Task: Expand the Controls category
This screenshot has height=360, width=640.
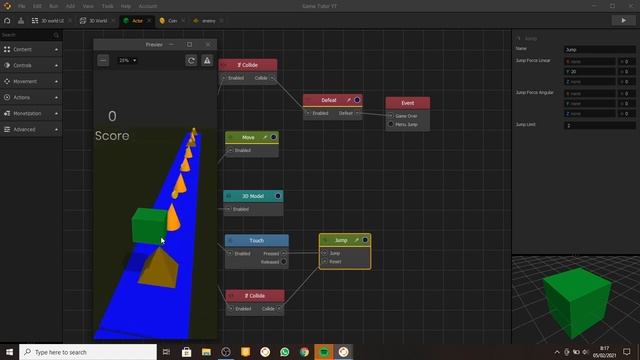Action: (x=31, y=65)
